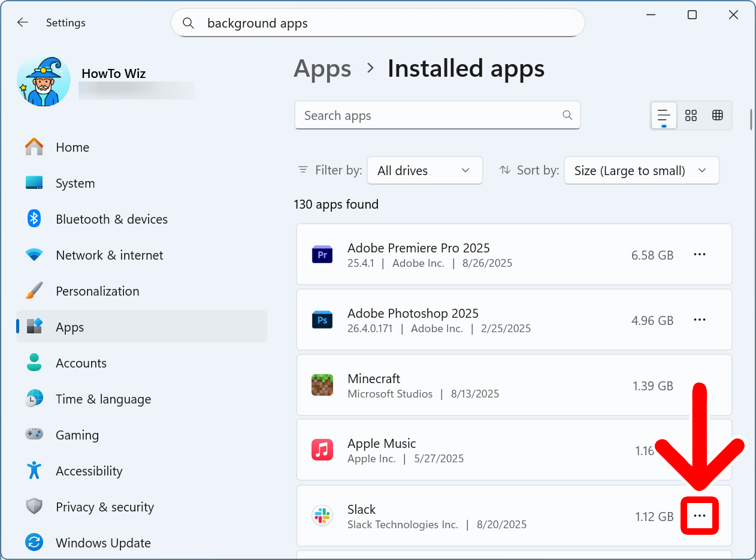Open the Size (Large to small) sort dropdown

point(642,170)
